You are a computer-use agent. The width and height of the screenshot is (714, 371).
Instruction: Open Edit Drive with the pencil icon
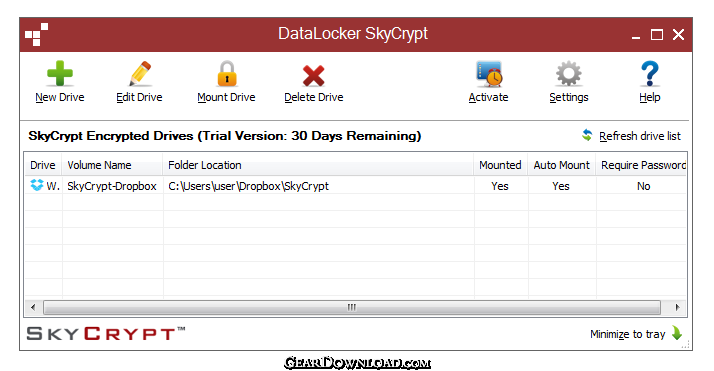pos(139,74)
